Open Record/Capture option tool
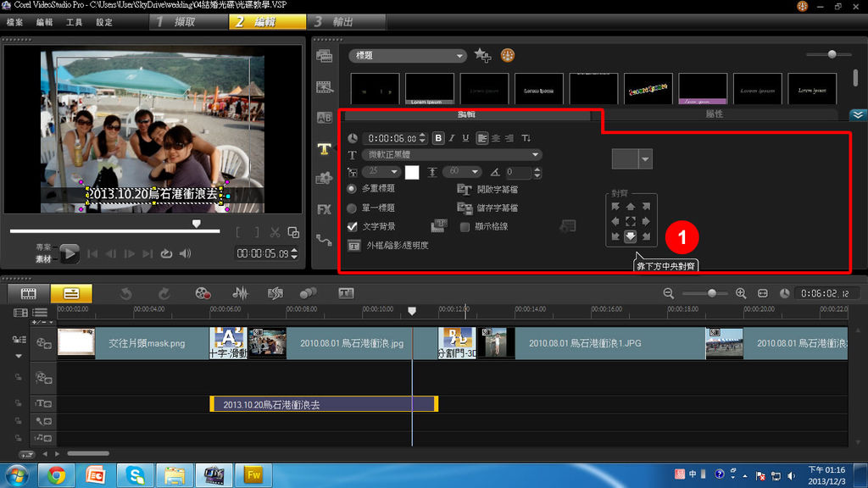 pos(203,293)
